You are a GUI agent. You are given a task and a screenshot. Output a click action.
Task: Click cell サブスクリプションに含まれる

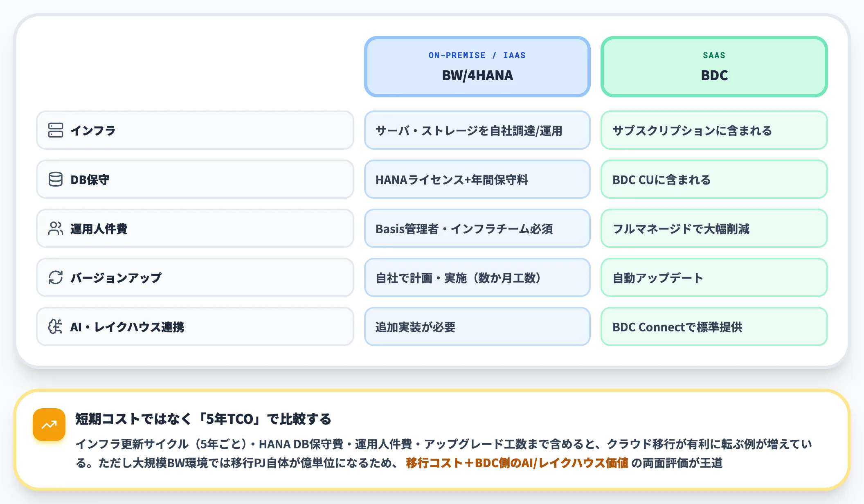coord(714,130)
